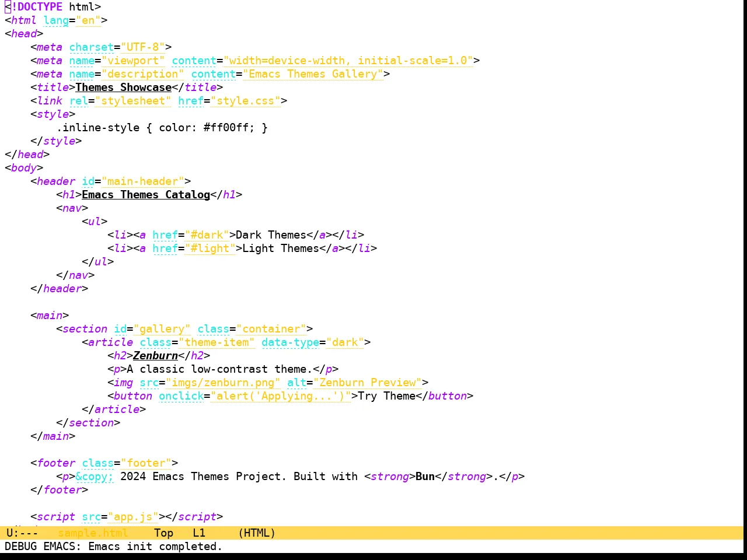Click the bold "Bun" text in footer
Screen dimensions: 747x560
pos(425,477)
